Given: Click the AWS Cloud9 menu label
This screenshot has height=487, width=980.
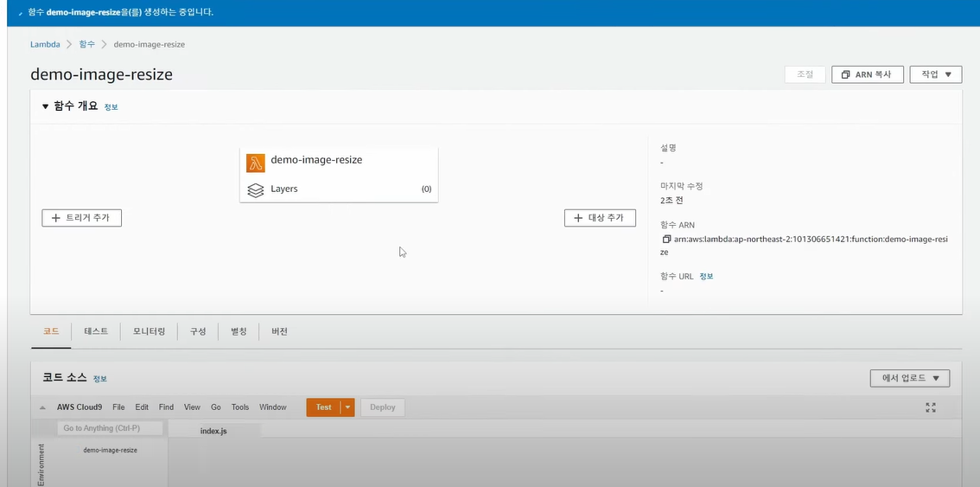Looking at the screenshot, I should coord(80,407).
